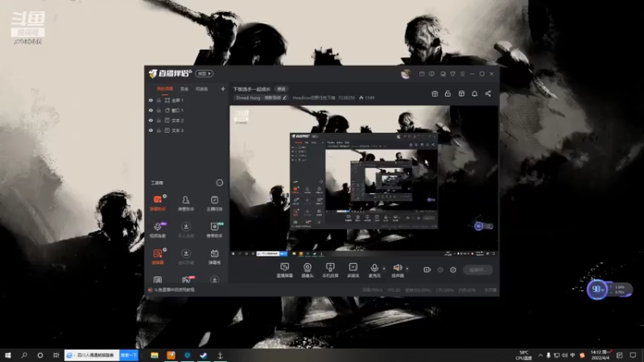Click the edit pill next to stream title
Viewport: 644px width, 362px height.
pos(281,89)
